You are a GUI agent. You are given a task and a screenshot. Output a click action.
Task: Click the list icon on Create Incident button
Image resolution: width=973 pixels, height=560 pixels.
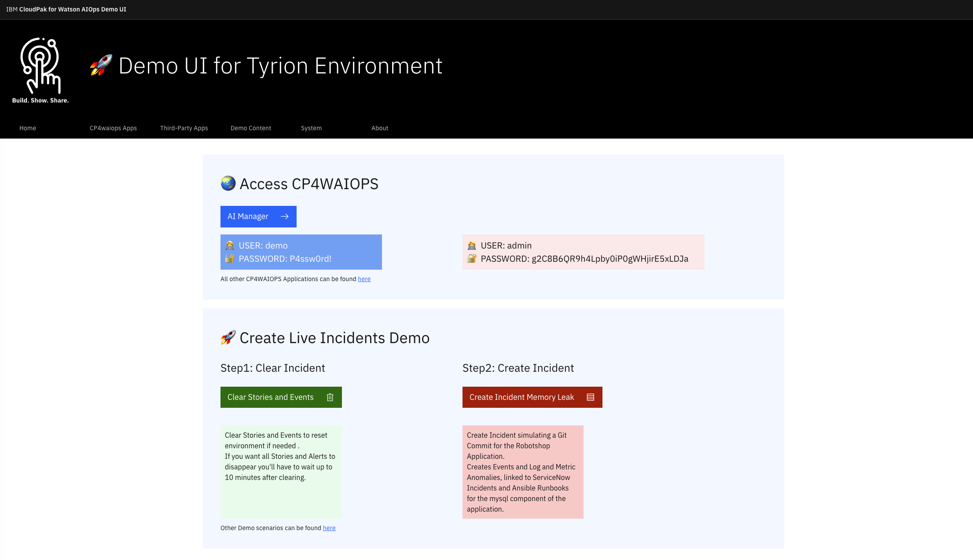(x=591, y=397)
